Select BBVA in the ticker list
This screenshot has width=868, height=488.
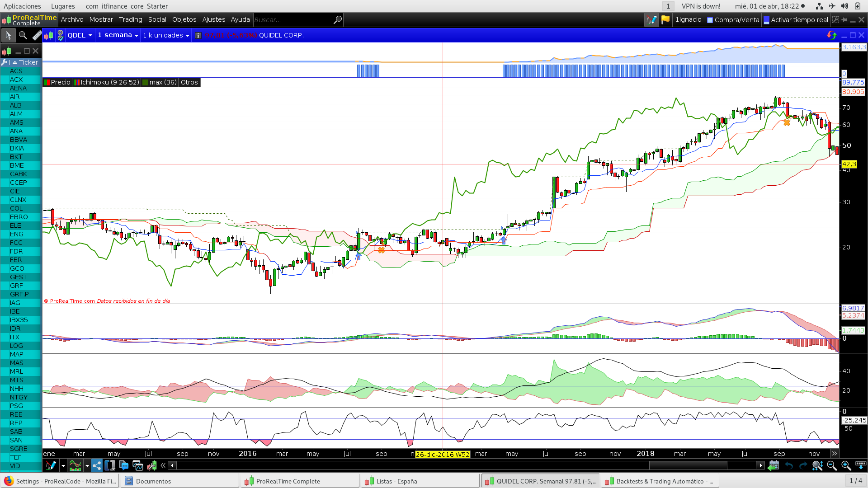click(x=19, y=140)
